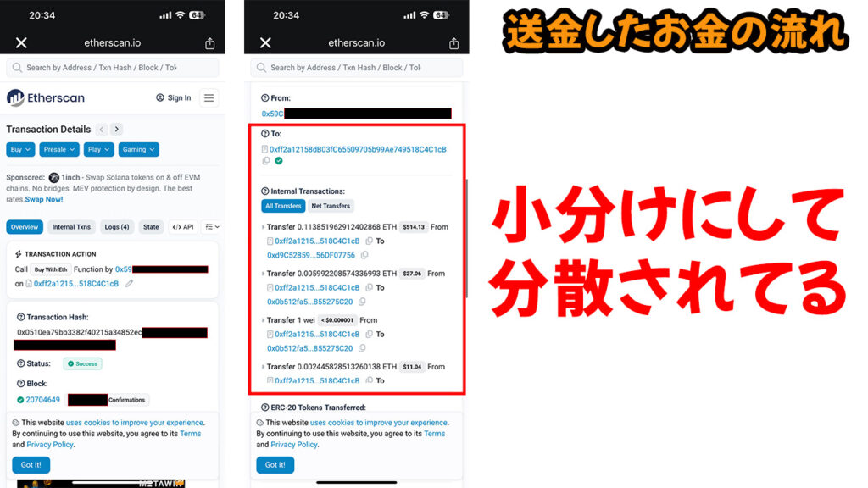Switch to Net Transfers view
This screenshot has width=868, height=488.
coord(330,206)
